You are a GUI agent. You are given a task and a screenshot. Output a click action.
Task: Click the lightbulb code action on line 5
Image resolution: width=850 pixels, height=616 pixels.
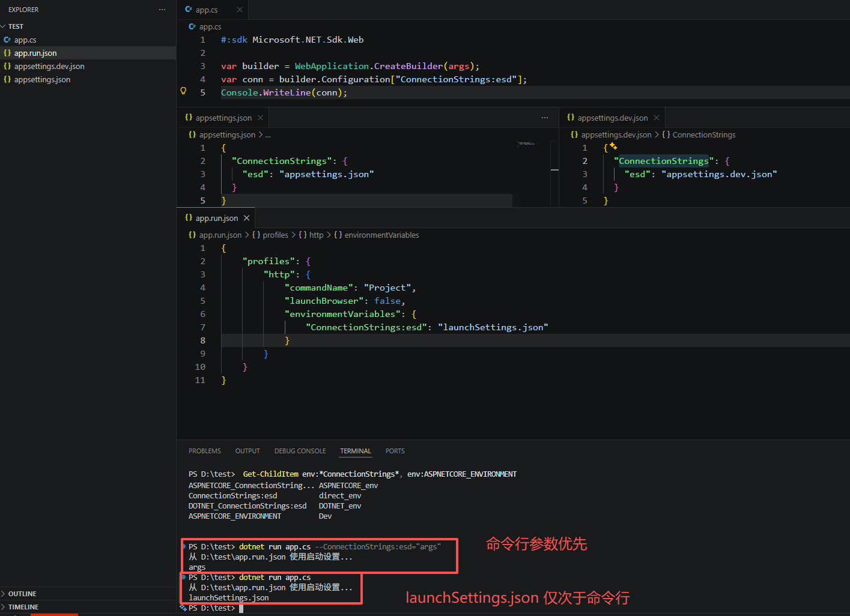pos(183,91)
